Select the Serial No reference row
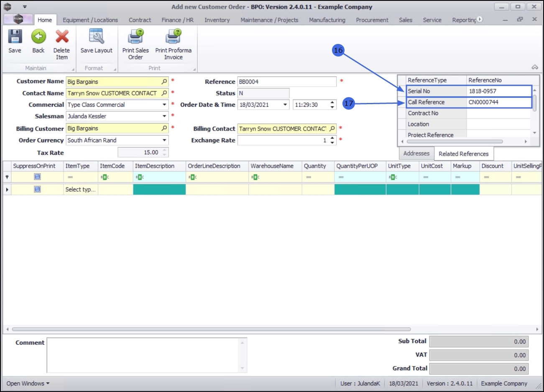Screen dimensions: 544x392 pos(469,91)
